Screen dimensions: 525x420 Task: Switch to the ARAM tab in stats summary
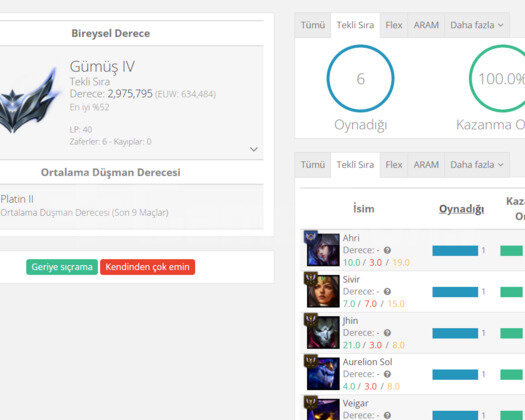coord(426,25)
